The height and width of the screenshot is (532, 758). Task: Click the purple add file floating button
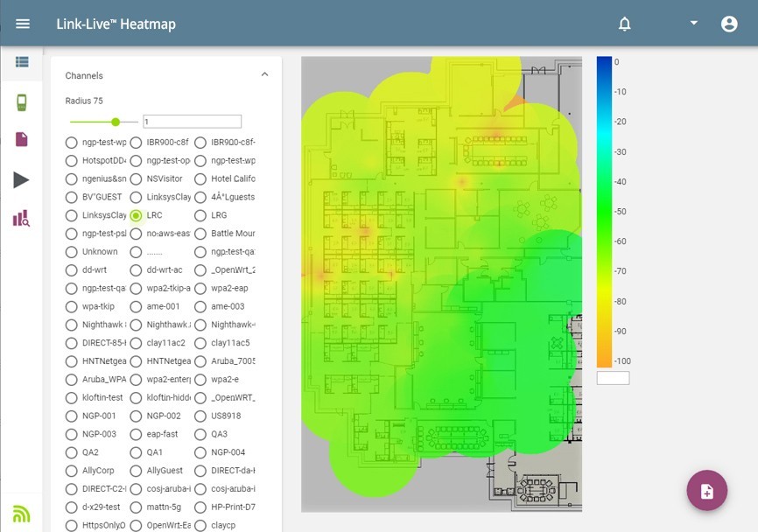pyautogui.click(x=707, y=491)
